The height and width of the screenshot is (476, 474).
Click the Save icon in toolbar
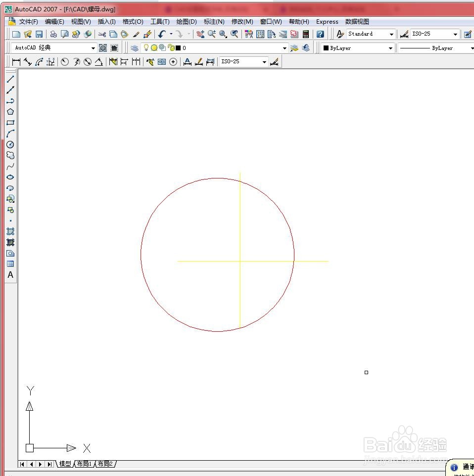click(x=39, y=34)
